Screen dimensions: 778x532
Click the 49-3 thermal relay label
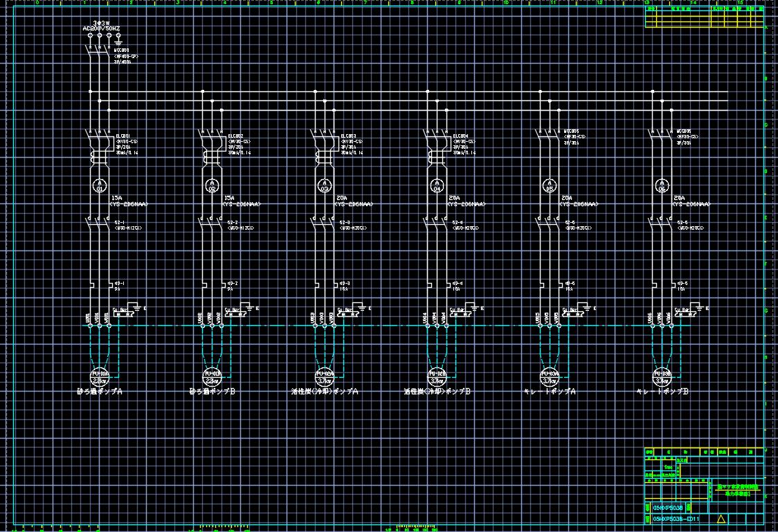pos(344,283)
